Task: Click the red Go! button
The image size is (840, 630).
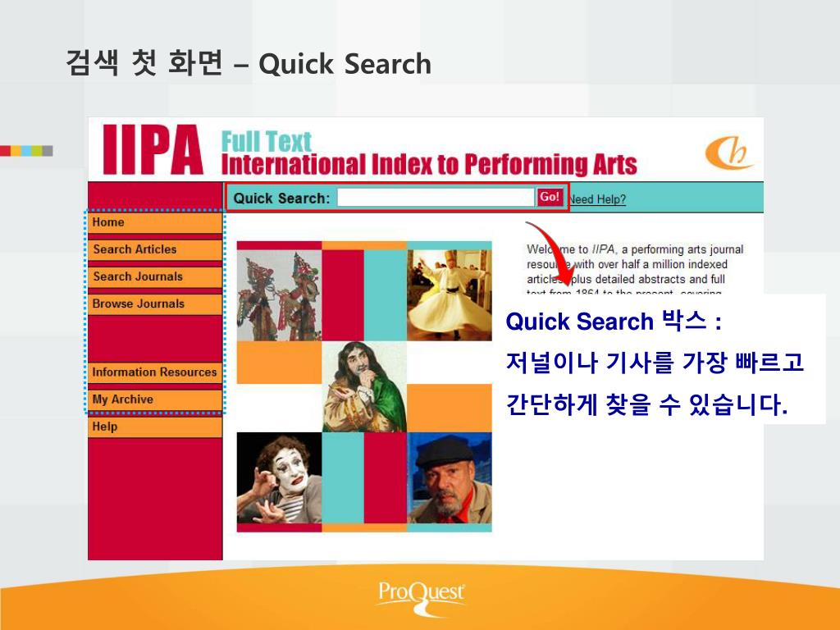Action: coord(550,197)
